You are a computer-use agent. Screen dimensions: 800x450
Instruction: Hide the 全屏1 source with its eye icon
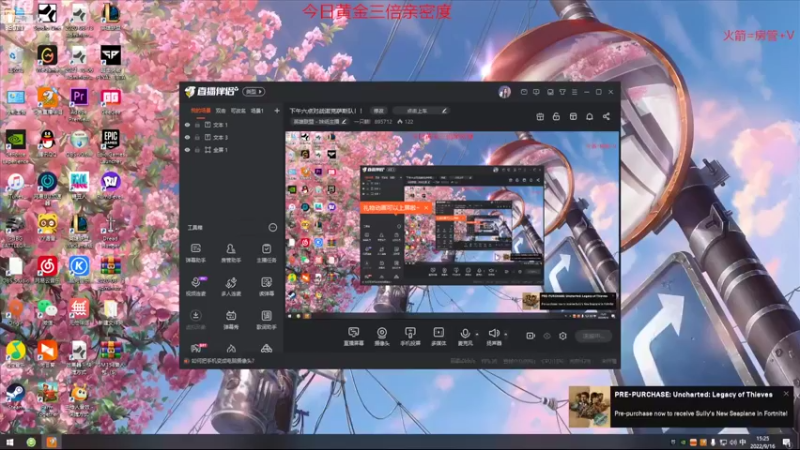click(187, 150)
